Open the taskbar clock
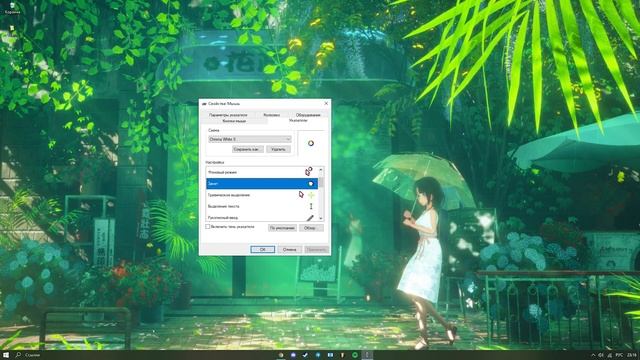The height and width of the screenshot is (360, 640). pyautogui.click(x=632, y=355)
